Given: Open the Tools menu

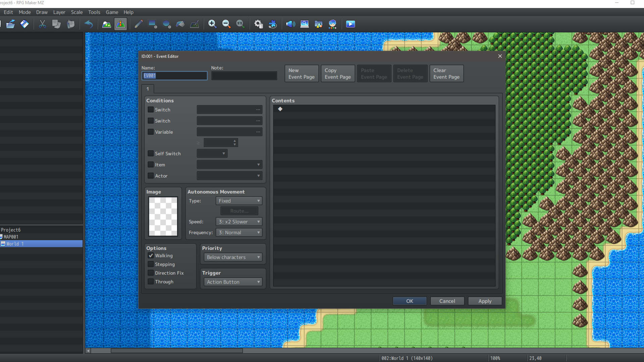Looking at the screenshot, I should coord(94,12).
